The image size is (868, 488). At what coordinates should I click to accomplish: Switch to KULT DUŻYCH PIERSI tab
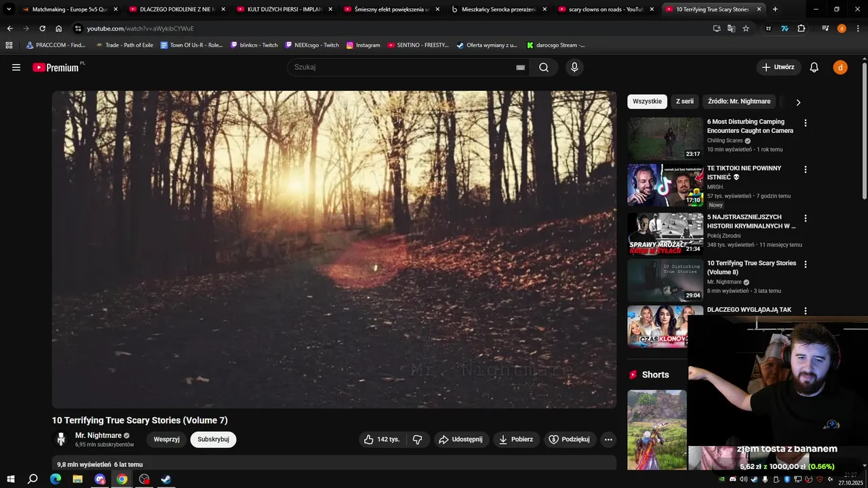coord(284,9)
